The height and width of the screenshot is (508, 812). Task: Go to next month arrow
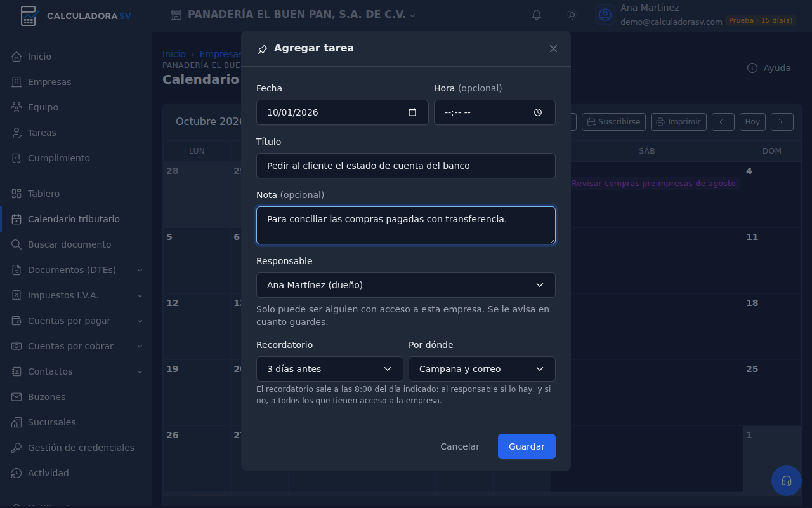(x=782, y=122)
